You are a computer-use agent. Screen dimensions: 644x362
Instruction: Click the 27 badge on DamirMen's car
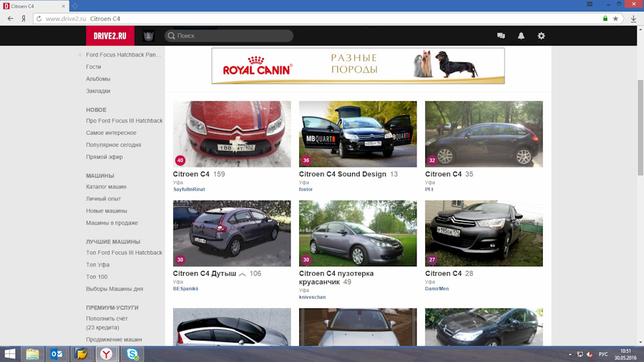432,260
